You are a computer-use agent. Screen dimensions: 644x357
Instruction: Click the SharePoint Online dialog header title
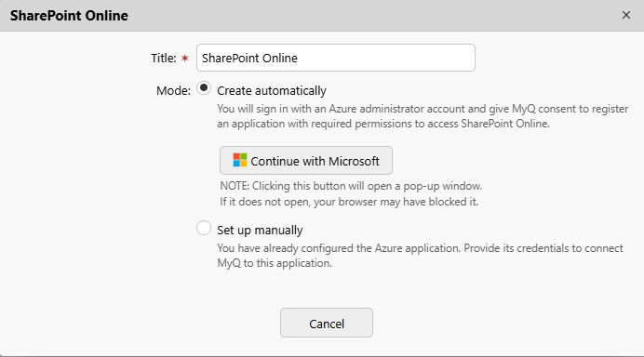click(x=69, y=16)
